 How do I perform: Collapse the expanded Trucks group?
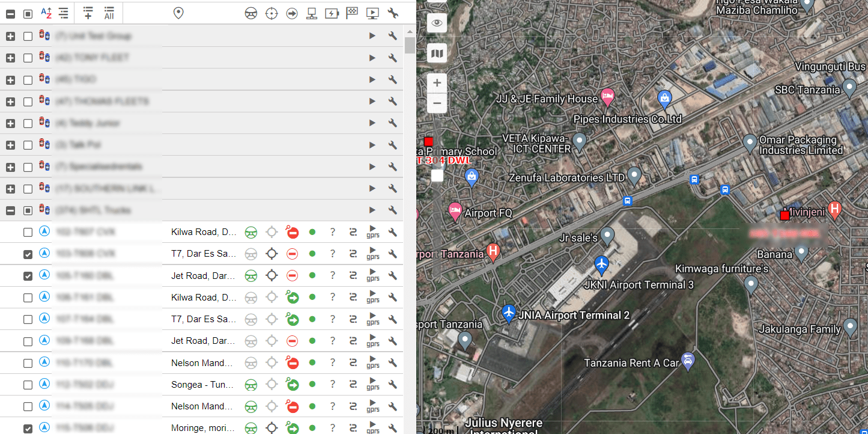coord(10,210)
